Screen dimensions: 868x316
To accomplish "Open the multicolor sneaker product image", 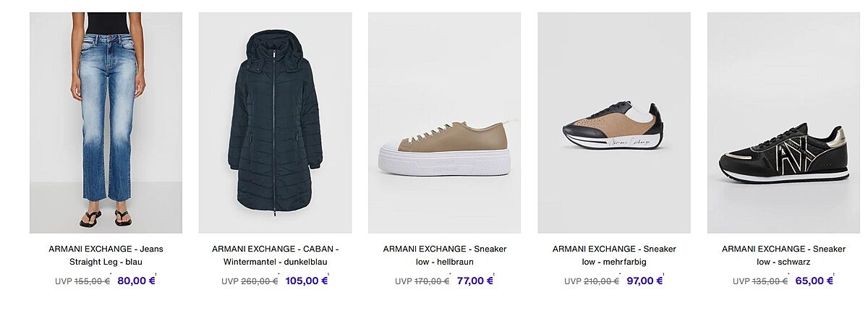I will click(613, 122).
